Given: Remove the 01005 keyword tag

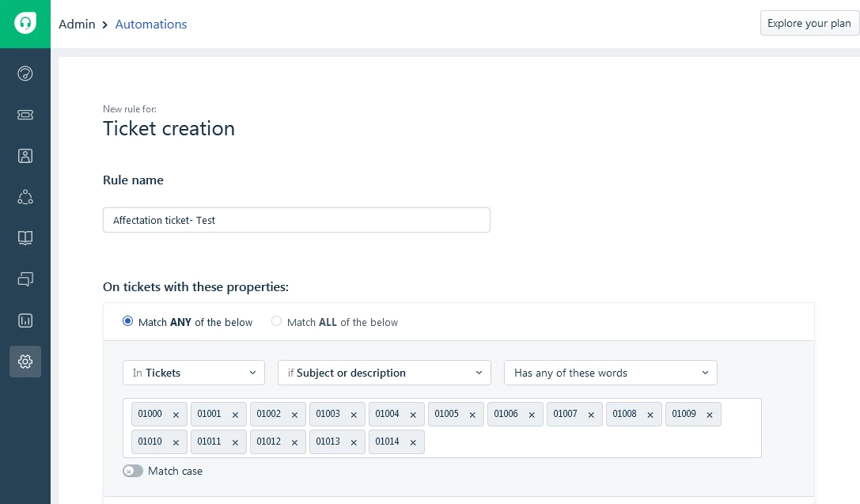Looking at the screenshot, I should 472,415.
